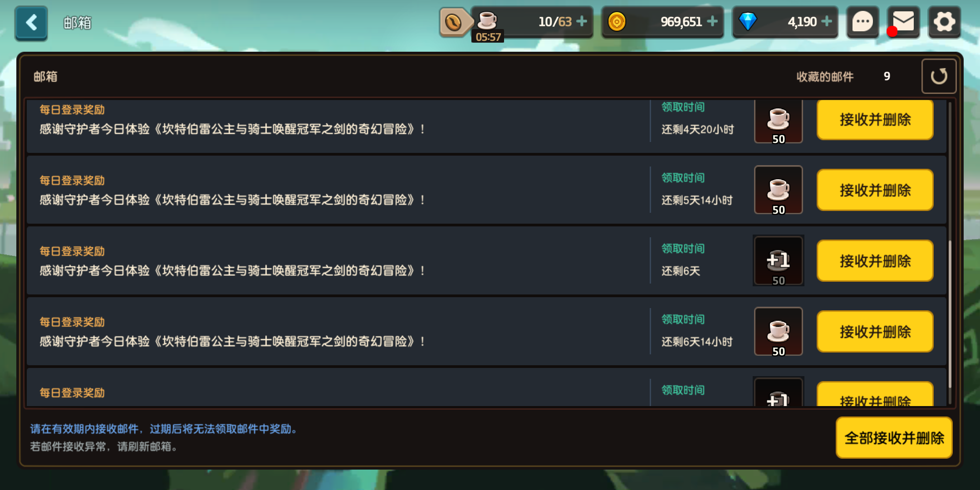The height and width of the screenshot is (490, 980).
Task: Add more coffee with the plus sign
Action: 582,21
